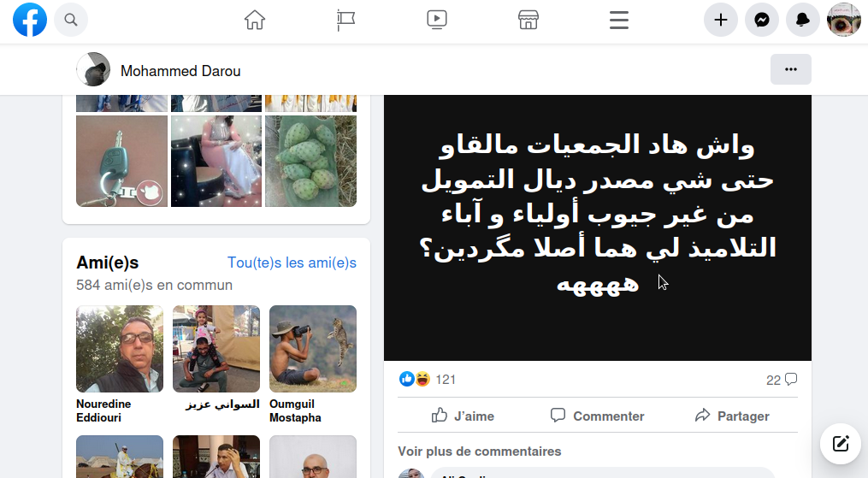Open the Marketplace store icon
868x478 pixels.
click(x=528, y=20)
